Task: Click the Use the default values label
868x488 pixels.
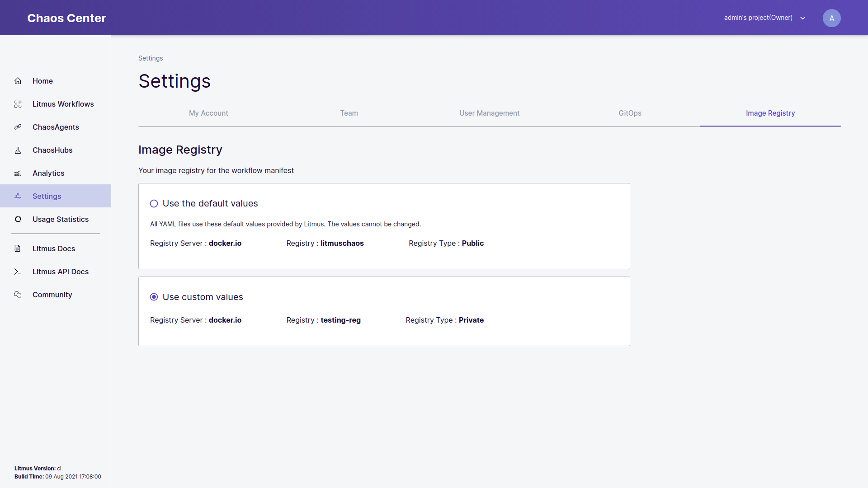Action: point(210,203)
